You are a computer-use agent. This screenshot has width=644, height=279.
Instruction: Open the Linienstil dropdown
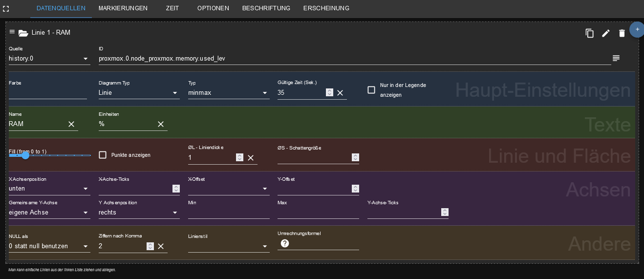pyautogui.click(x=229, y=246)
